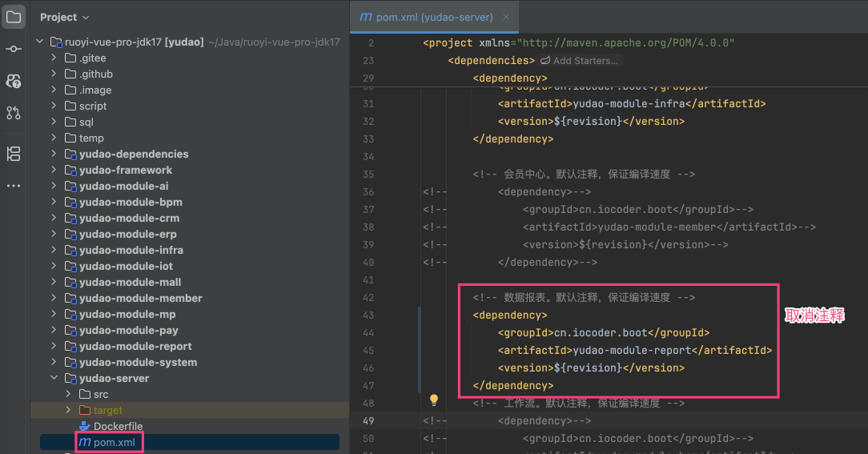868x454 pixels.
Task: Click the More tool windows ellipsis icon
Action: coord(14,186)
